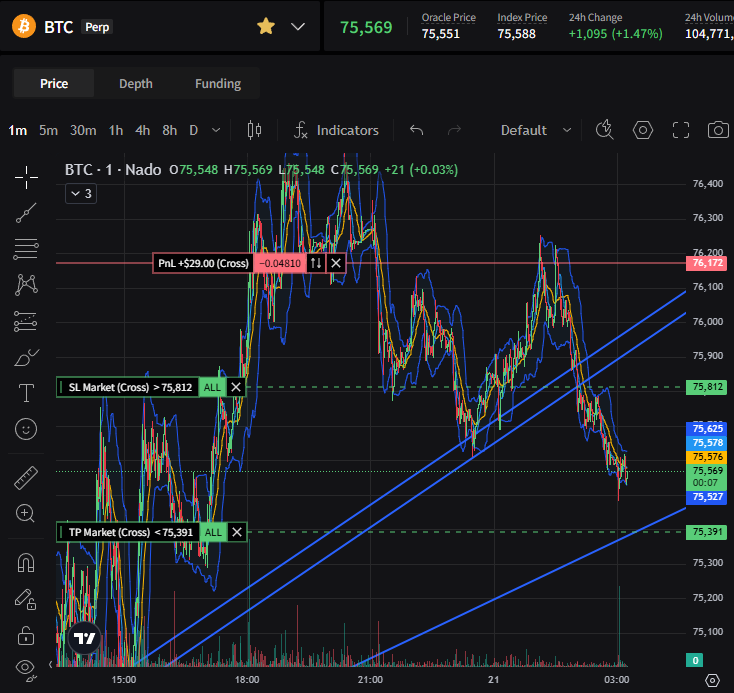Select the 8h timeframe
Viewport: 734px width, 693px height.
pos(169,130)
